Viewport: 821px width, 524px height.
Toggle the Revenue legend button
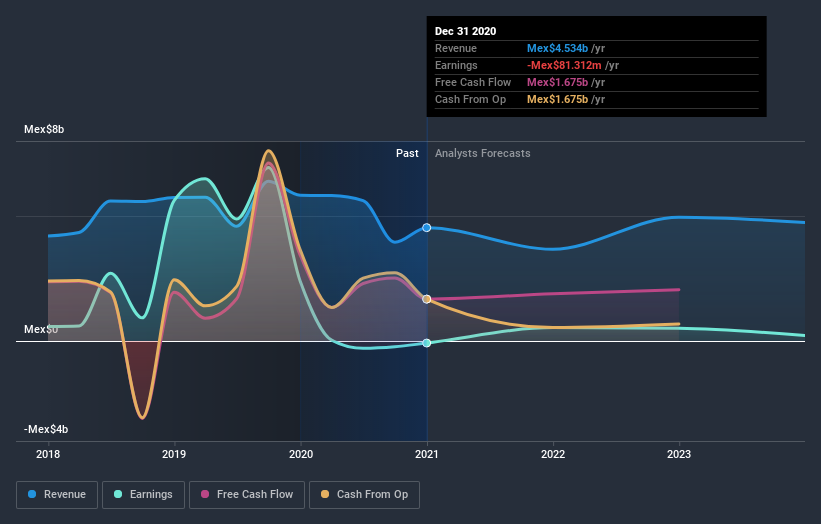click(x=57, y=495)
